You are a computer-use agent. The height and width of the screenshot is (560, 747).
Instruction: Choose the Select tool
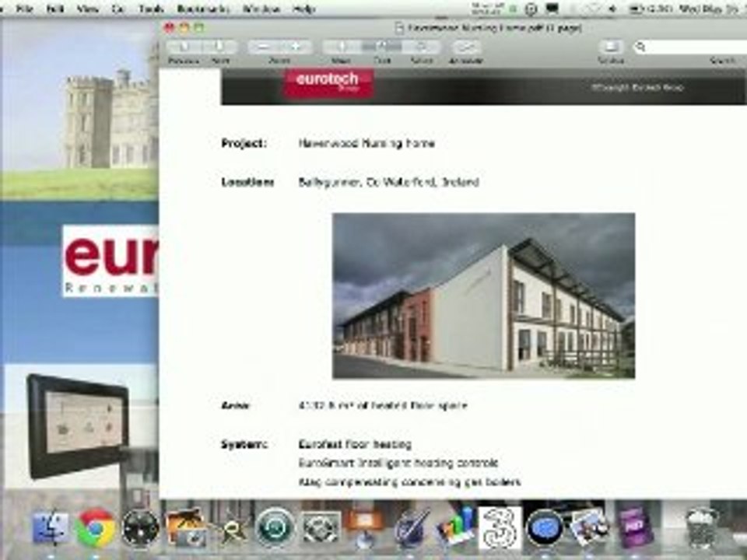[421, 46]
